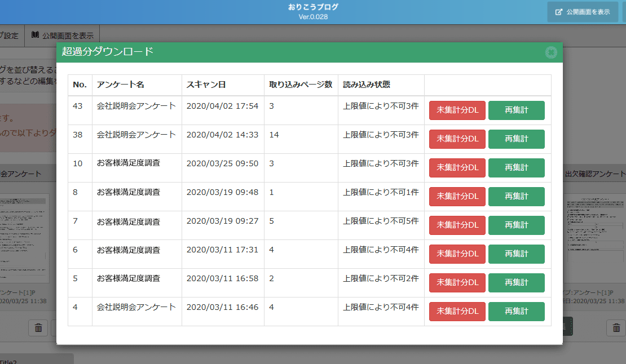Click 再集計 for survey No. 5
Viewport: 626px width, 364px height.
click(x=516, y=283)
